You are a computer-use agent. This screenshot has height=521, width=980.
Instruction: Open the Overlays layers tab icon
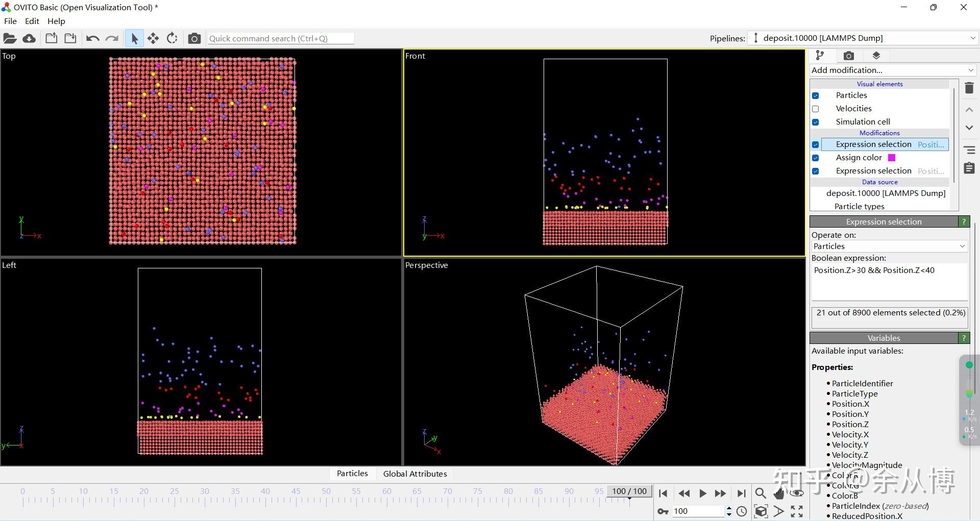click(x=876, y=56)
